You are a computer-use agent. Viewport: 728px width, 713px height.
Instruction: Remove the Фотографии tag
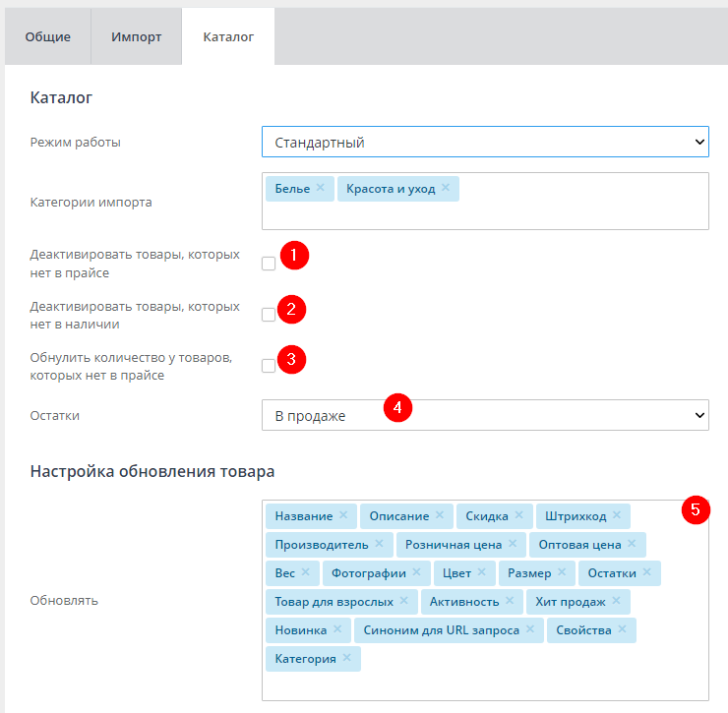tap(416, 573)
